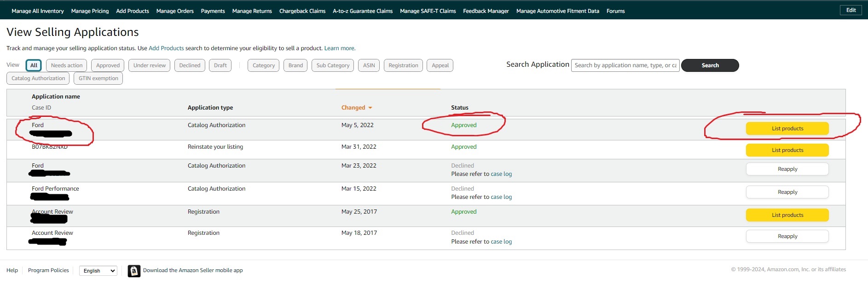This screenshot has width=868, height=285.
Task: Filter by Appeal application type
Action: (440, 65)
